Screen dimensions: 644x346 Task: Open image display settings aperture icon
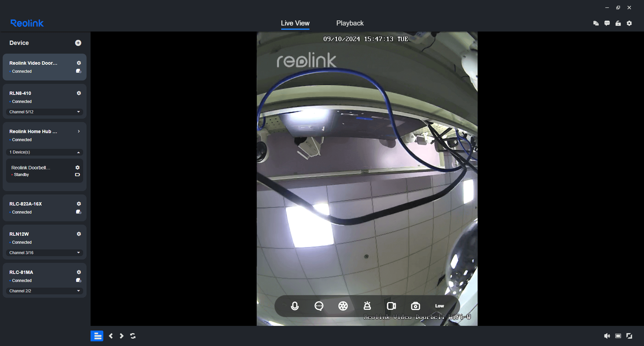tap(343, 306)
